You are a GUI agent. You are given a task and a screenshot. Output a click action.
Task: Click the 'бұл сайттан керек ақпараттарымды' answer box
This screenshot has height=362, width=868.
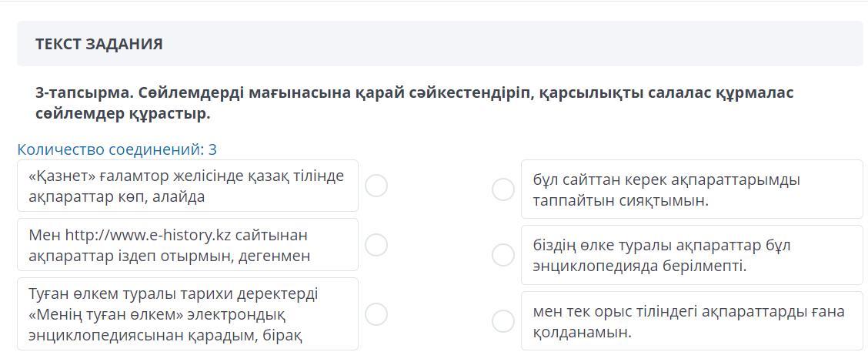(x=691, y=189)
